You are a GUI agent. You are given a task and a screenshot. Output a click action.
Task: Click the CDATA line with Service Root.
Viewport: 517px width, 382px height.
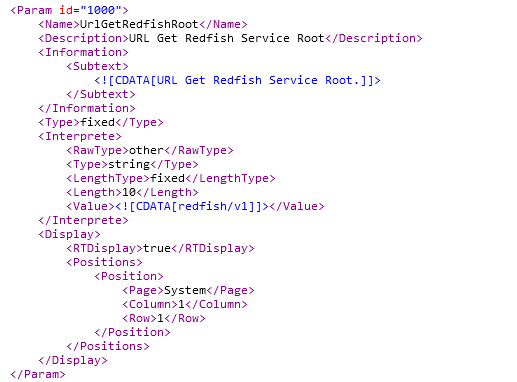[x=237, y=80]
